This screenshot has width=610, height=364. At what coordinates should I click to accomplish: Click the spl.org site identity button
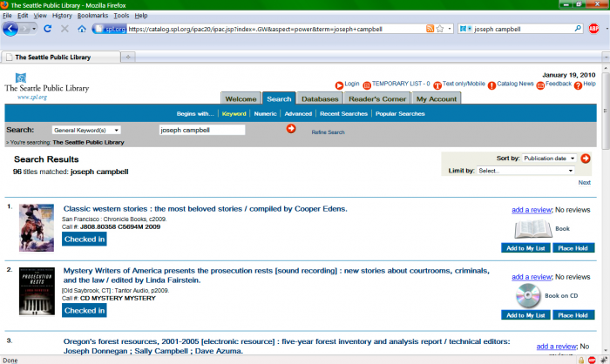click(x=110, y=29)
